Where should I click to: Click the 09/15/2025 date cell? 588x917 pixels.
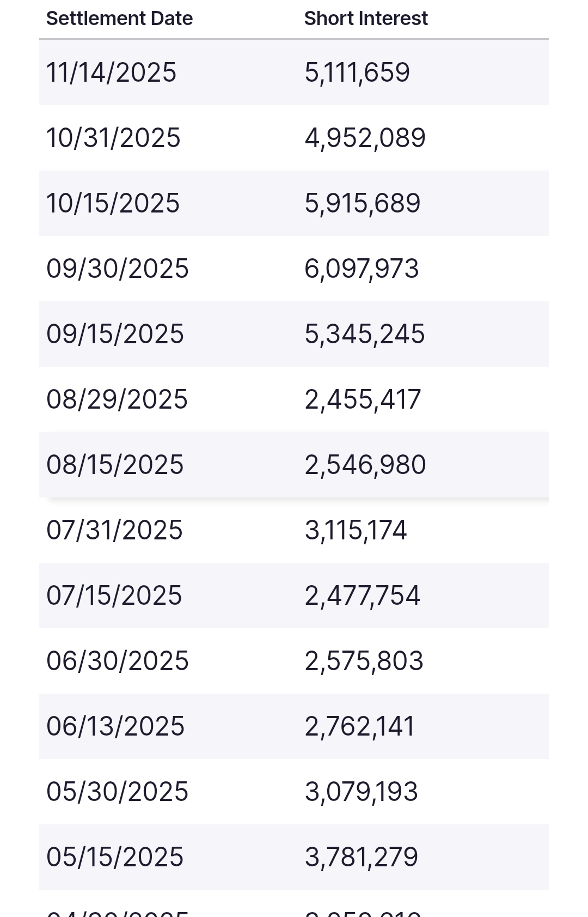click(x=115, y=334)
